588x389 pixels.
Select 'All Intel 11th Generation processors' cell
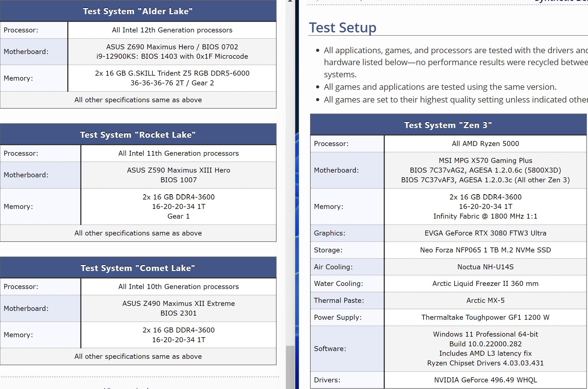click(x=179, y=153)
